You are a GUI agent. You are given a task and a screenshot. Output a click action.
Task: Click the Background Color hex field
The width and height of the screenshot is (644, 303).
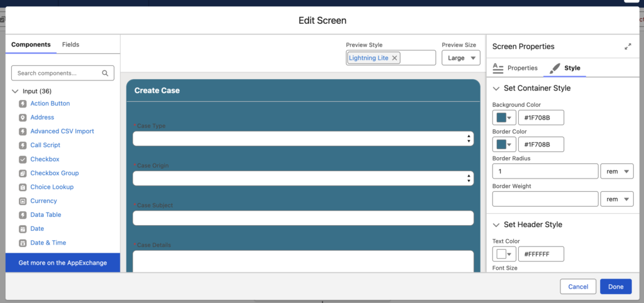(541, 118)
